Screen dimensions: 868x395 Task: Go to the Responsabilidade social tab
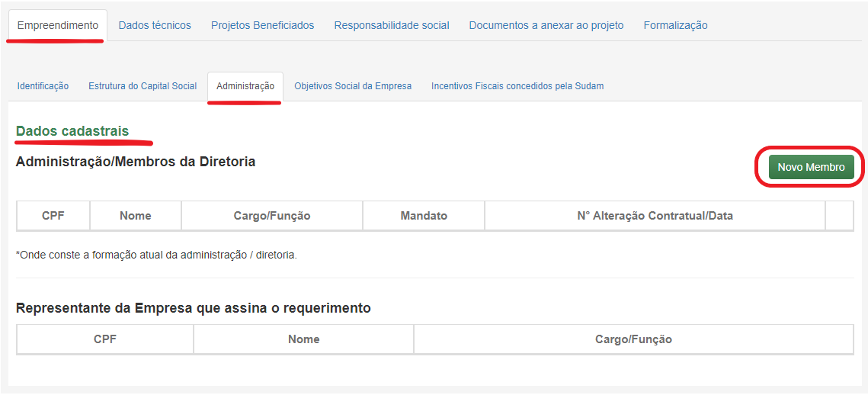point(392,25)
